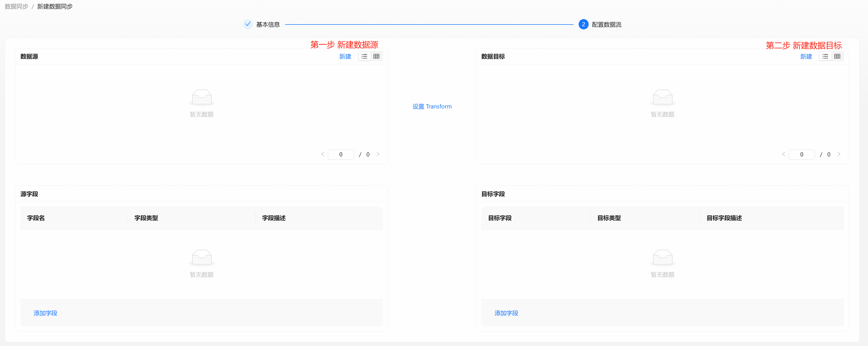The height and width of the screenshot is (346, 868).
Task: Click the 目标类型 column header
Action: point(609,218)
